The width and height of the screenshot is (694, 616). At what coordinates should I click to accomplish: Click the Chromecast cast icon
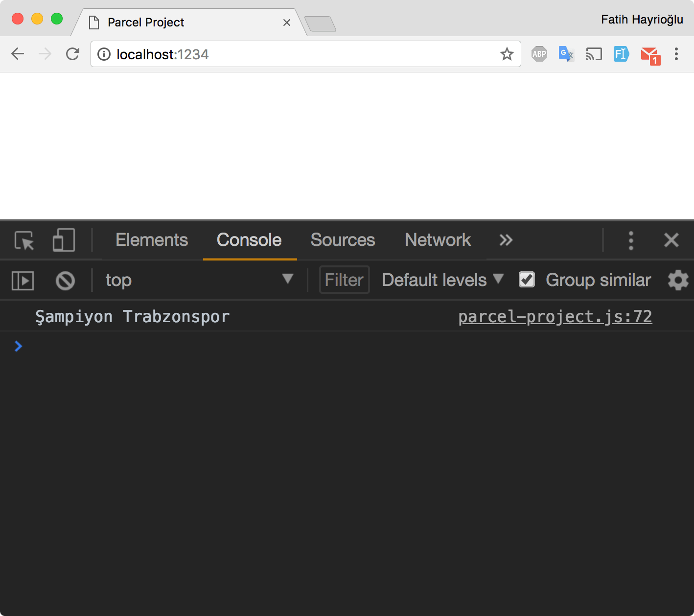tap(594, 54)
